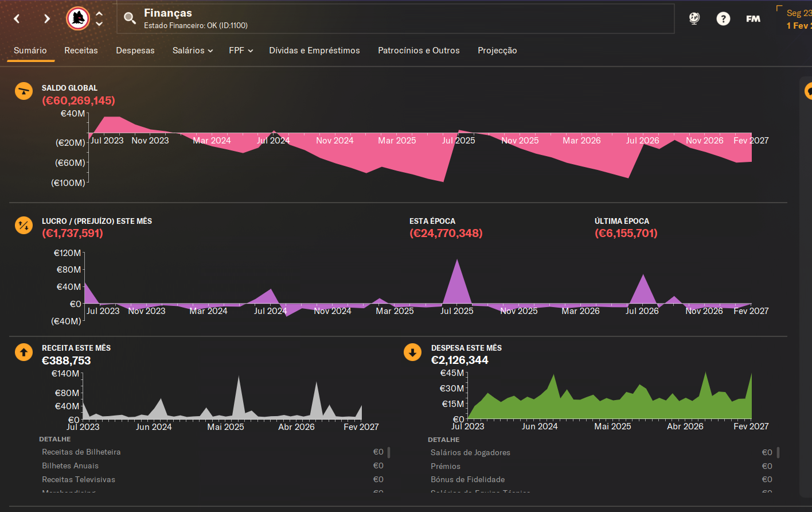This screenshot has width=812, height=512.
Task: Switch to the Receitas tab
Action: pyautogui.click(x=81, y=51)
